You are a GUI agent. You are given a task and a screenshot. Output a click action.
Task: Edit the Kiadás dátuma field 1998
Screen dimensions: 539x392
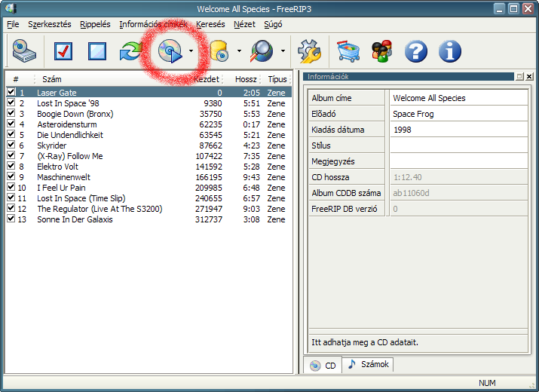[458, 130]
